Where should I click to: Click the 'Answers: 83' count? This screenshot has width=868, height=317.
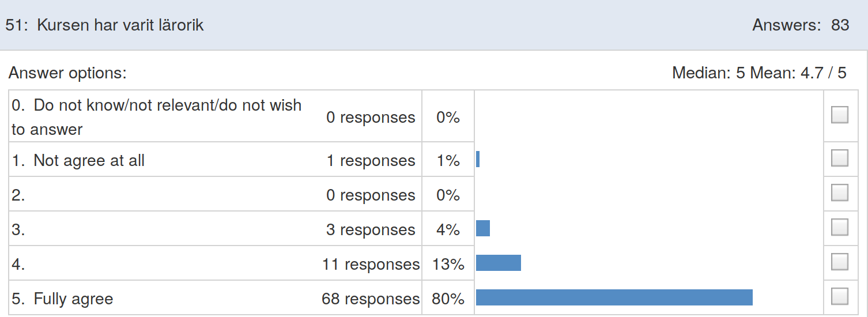(x=801, y=25)
